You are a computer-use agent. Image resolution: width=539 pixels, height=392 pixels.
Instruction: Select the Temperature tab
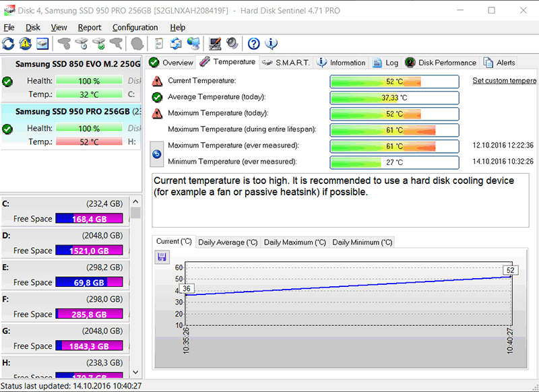pos(228,62)
